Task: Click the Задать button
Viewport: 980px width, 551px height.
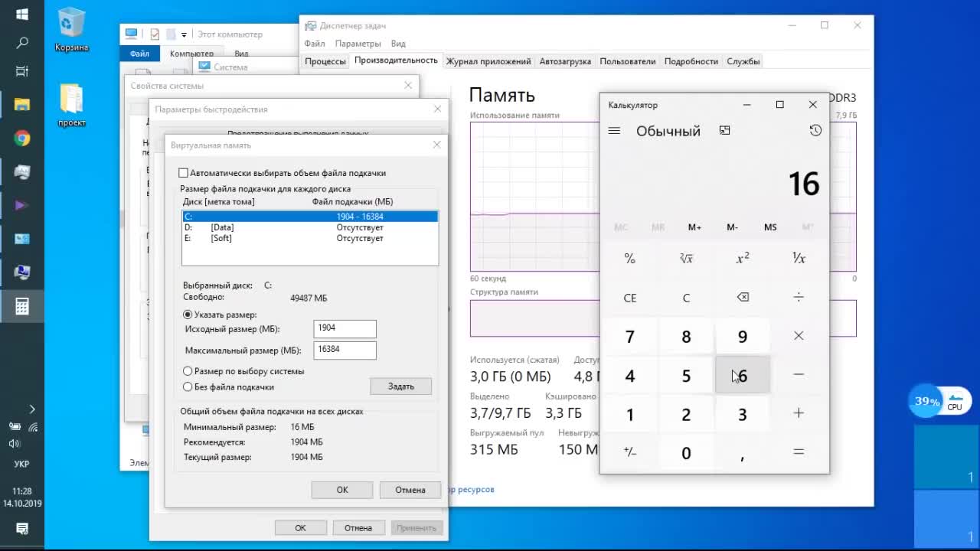Action: 400,386
